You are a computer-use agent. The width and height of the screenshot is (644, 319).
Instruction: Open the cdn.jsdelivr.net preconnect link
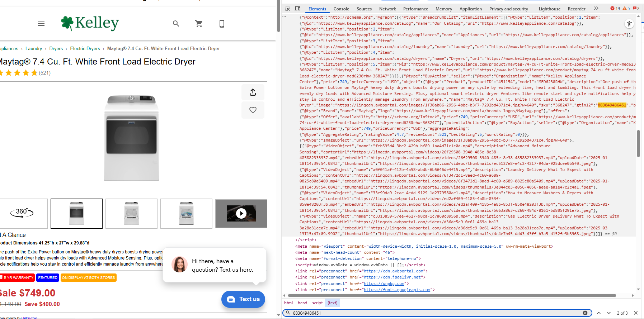[x=392, y=277]
